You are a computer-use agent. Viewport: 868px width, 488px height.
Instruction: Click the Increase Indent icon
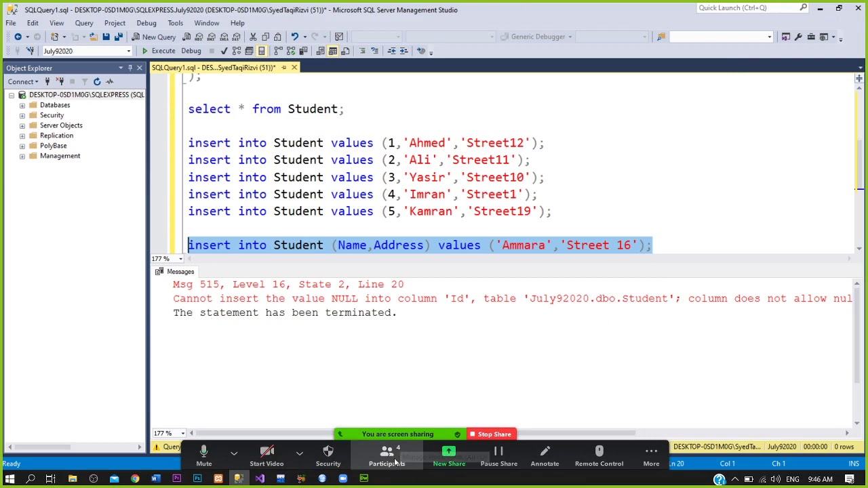pos(404,51)
